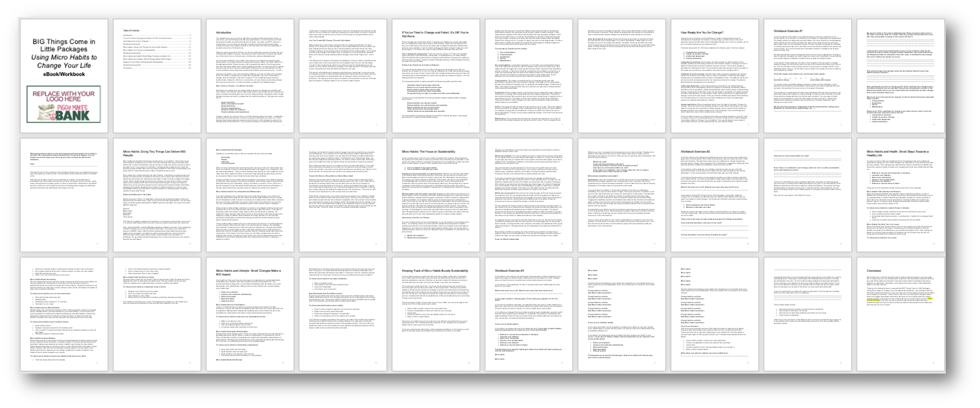
Task: Open 'Micro Habits: Doing Tiny Things' page thumbnail
Action: (157, 195)
